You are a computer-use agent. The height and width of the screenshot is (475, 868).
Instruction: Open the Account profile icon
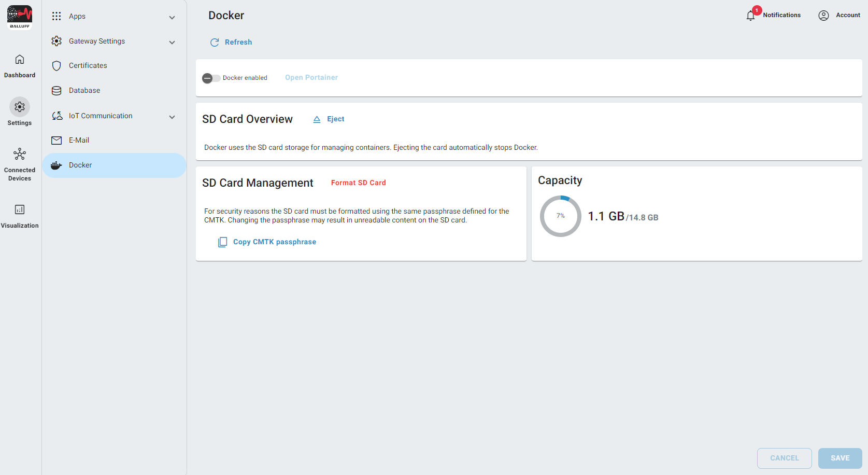[823, 16]
